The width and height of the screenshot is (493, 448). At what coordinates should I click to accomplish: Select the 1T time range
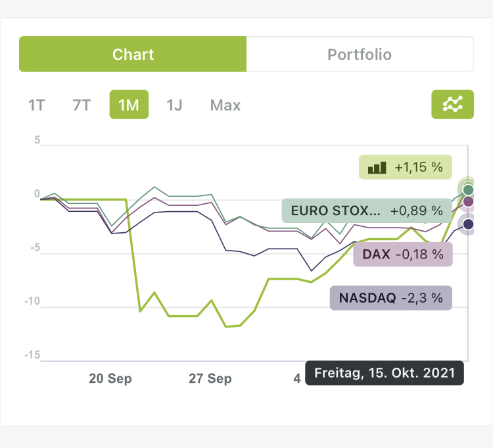click(37, 105)
